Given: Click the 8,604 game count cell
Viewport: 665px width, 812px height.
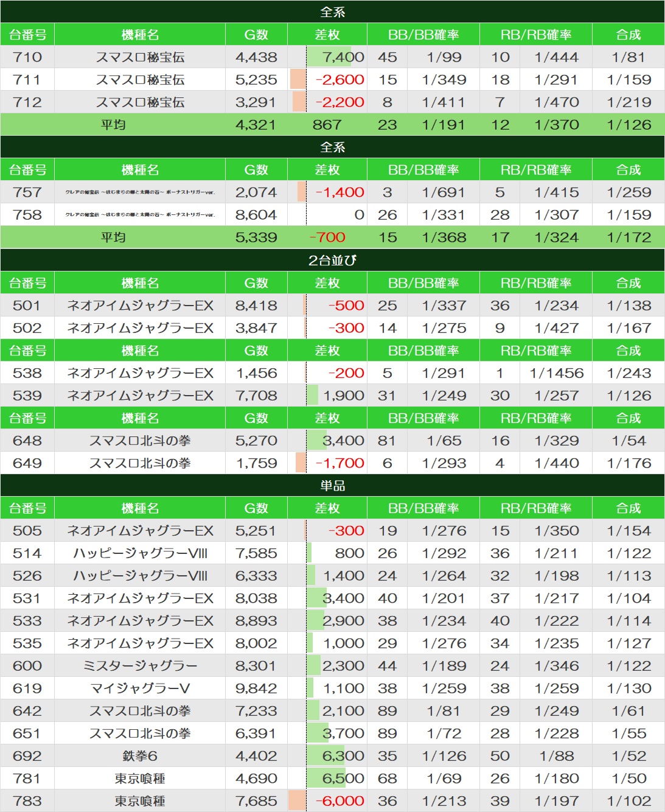Looking at the screenshot, I should coord(256,215).
